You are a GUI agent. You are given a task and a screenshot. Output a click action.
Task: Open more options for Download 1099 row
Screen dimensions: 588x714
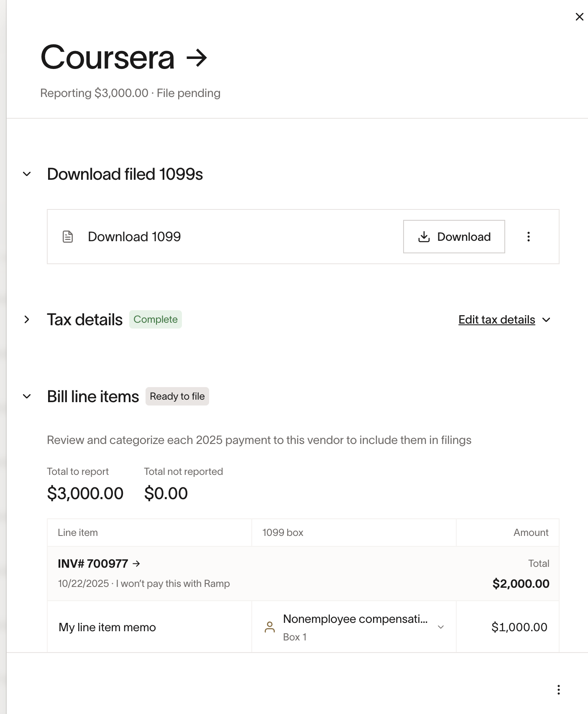pos(528,237)
